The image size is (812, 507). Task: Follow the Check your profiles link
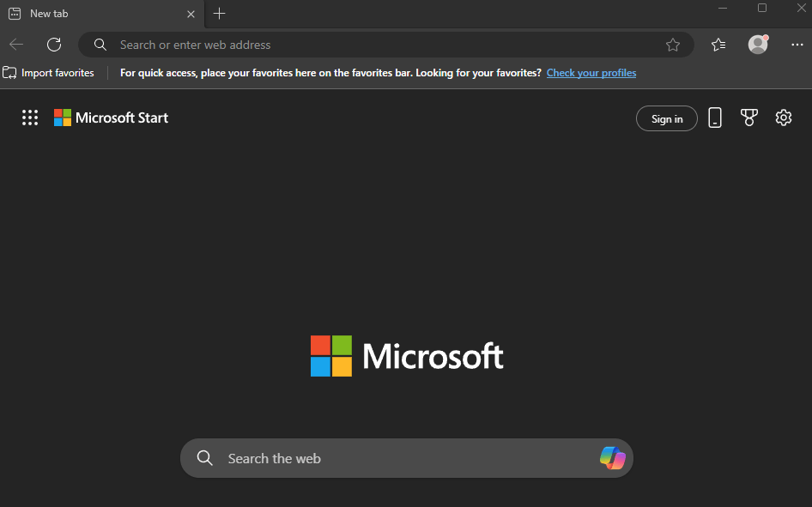(x=591, y=73)
